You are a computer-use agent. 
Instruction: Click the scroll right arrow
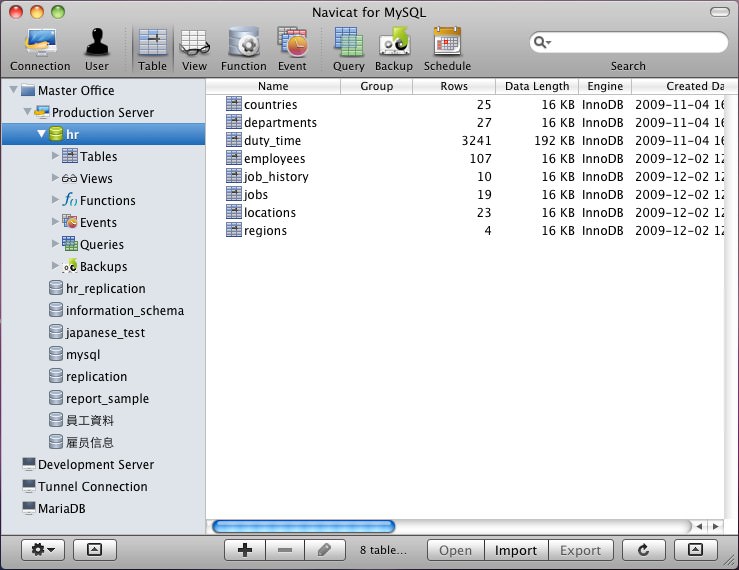(x=715, y=526)
